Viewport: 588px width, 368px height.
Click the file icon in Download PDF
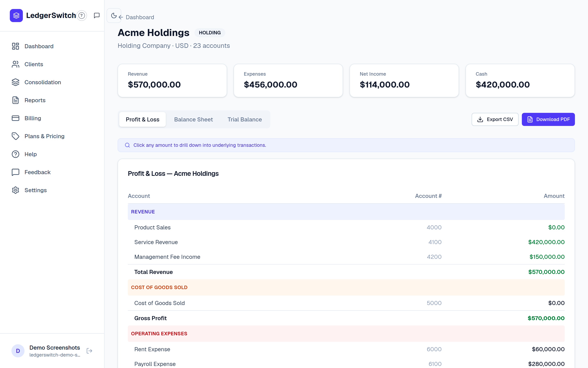click(x=530, y=120)
